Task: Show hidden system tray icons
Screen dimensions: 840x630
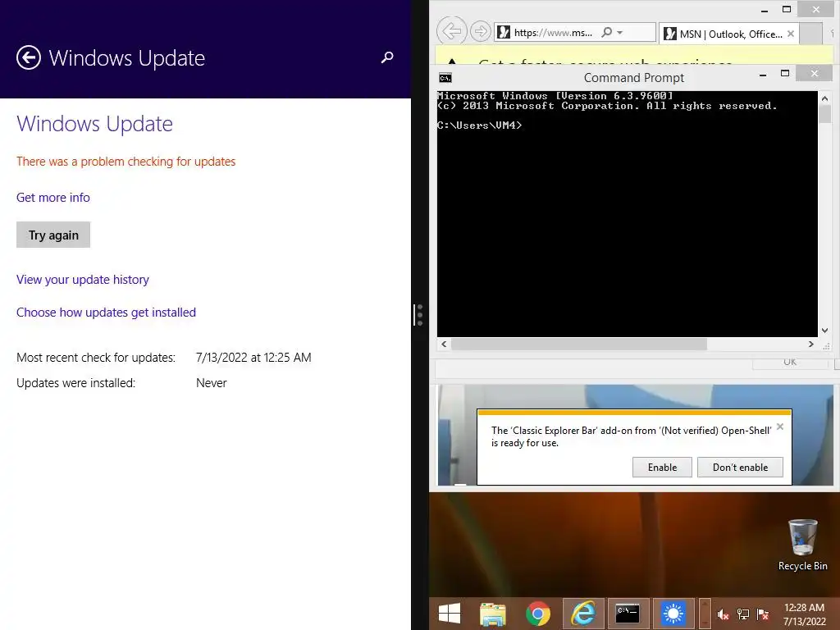Action: tap(705, 614)
